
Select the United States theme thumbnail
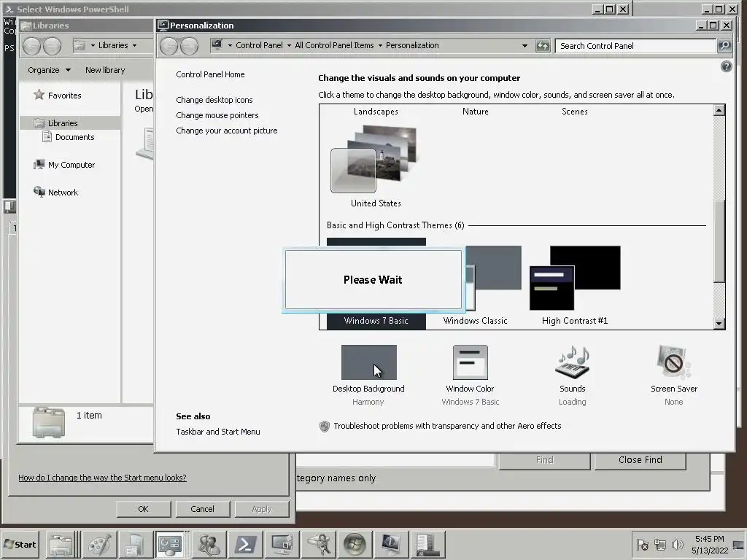374,160
